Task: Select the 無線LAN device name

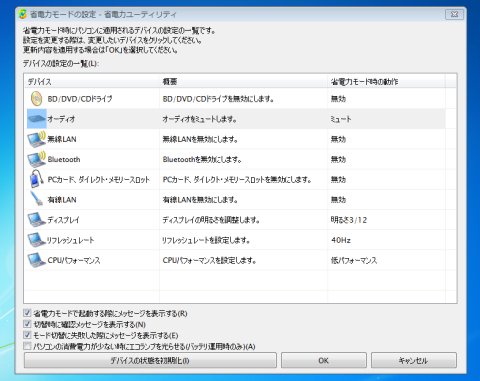Action: [62, 139]
